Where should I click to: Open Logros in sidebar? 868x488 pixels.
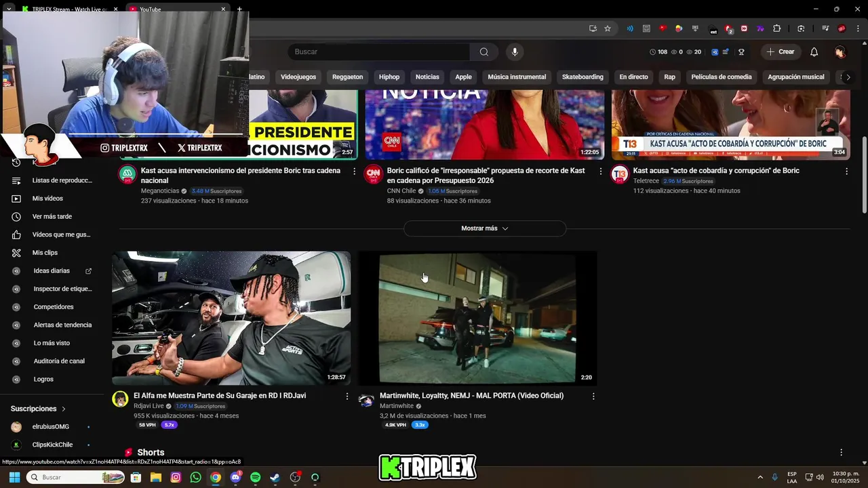(43, 380)
